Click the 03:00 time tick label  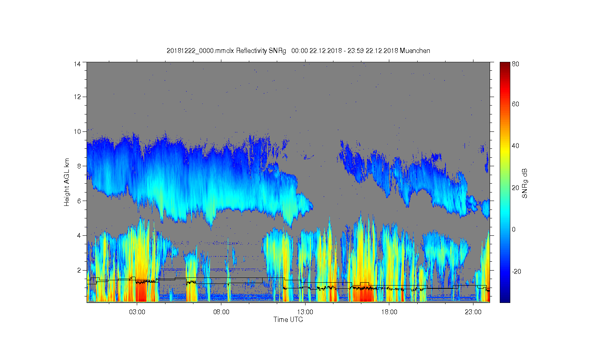coord(137,312)
